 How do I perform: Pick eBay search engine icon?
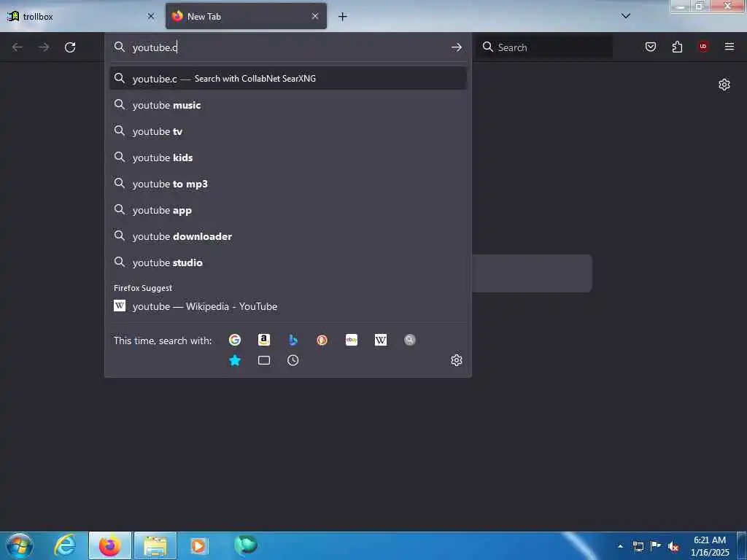(x=352, y=340)
